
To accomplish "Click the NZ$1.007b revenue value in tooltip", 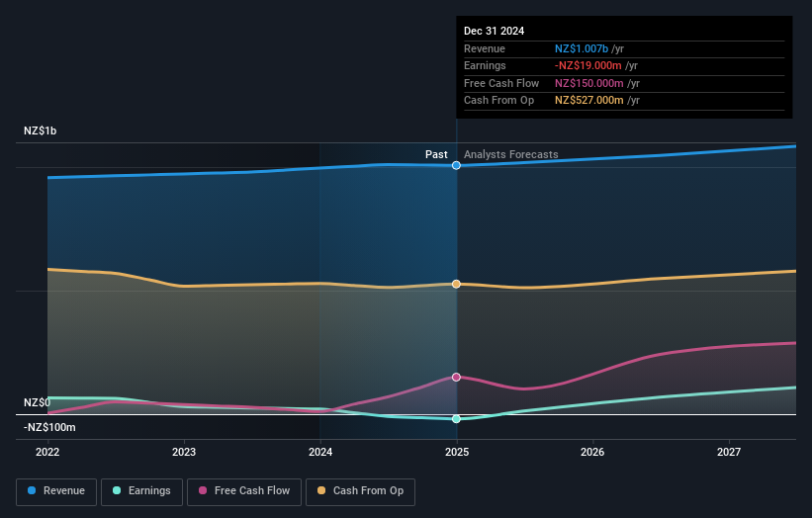I will [x=582, y=48].
